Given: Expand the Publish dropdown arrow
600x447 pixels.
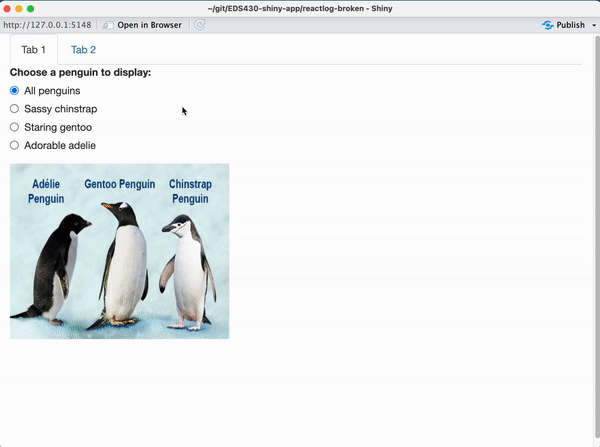Looking at the screenshot, I should (x=593, y=25).
